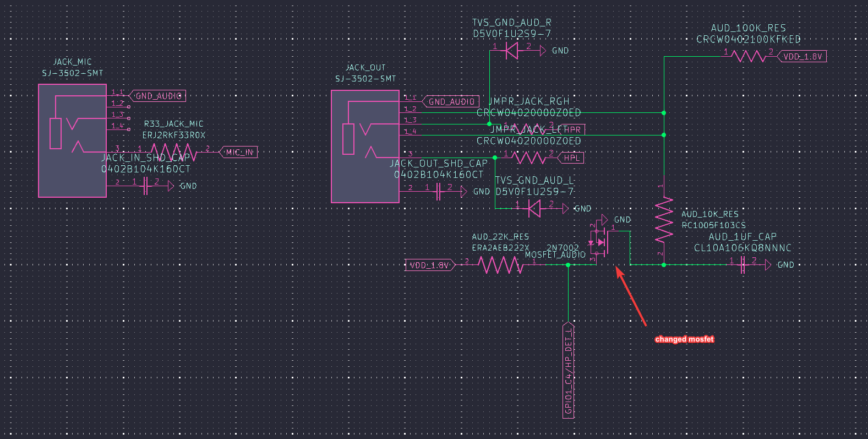Click D5V0F1U2S9-7 under TVS_GND_AUD_R

(x=512, y=34)
